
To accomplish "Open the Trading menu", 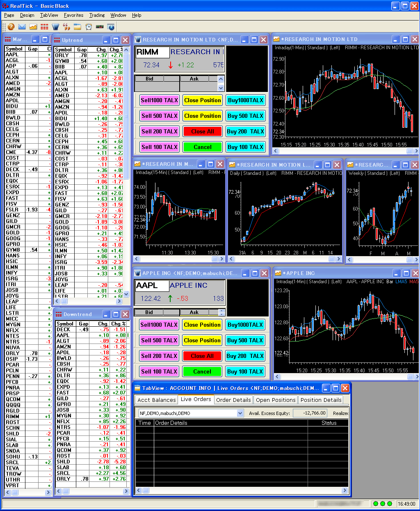I will (x=97, y=15).
